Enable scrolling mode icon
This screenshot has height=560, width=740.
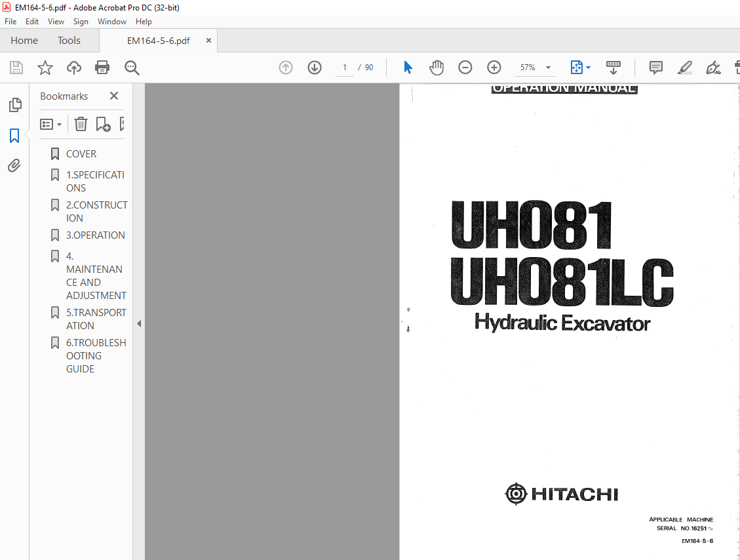(x=613, y=68)
